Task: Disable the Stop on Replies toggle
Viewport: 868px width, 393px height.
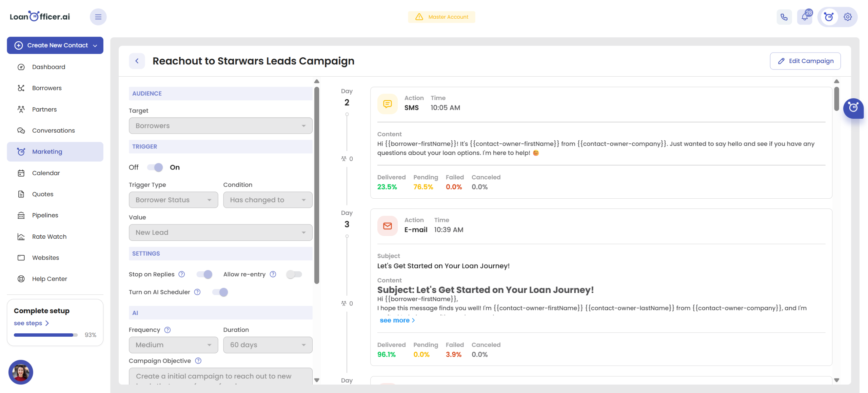Action: click(x=204, y=274)
